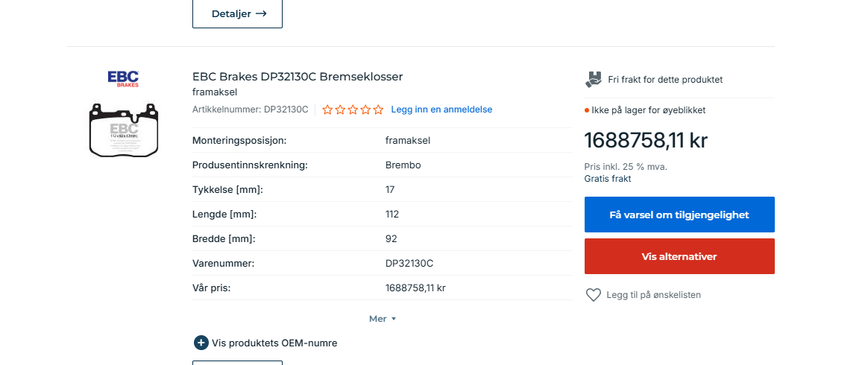This screenshot has height=365, width=868.
Task: Click the Tykkelse [mm] value 17
Action: (390, 190)
